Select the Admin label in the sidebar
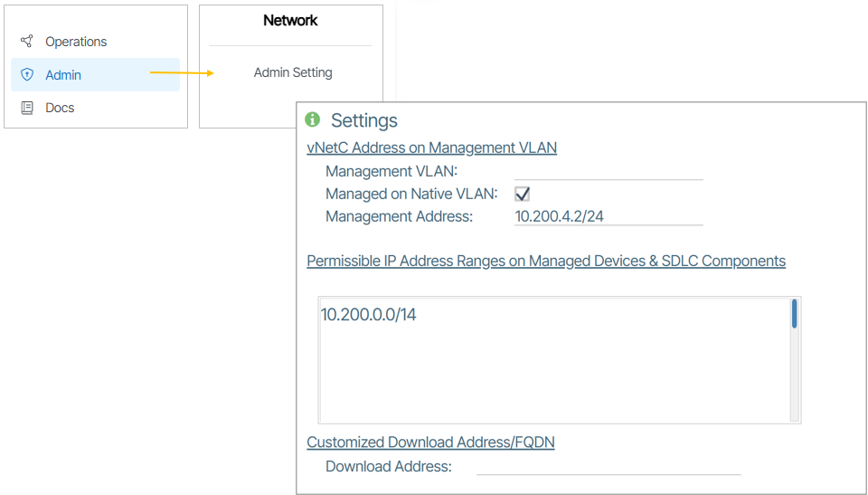 coord(63,75)
